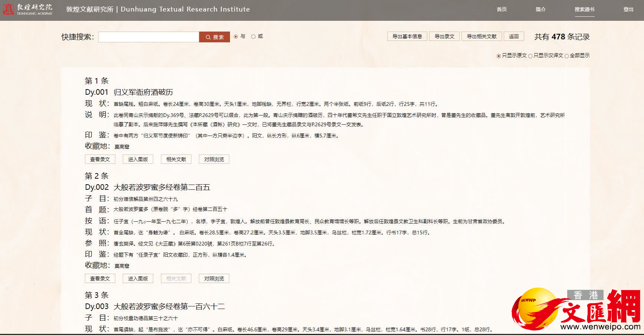Viewport: 644px width, 335px height.
Task: Click 查看录文 for record Dy.001
Action: pos(100,159)
